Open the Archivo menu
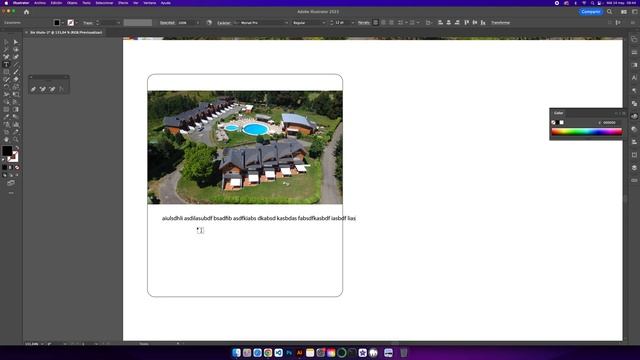The image size is (640, 360). [x=40, y=3]
